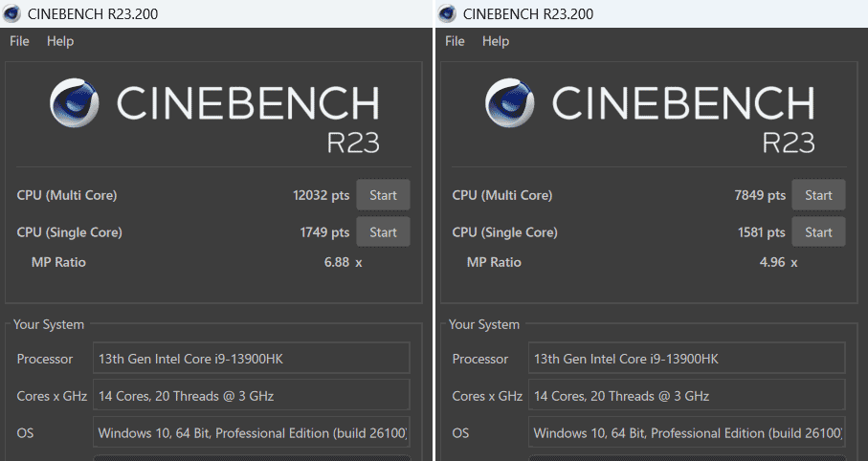This screenshot has width=868, height=461.
Task: Click the 4.96 MP Ratio value
Action: [772, 262]
